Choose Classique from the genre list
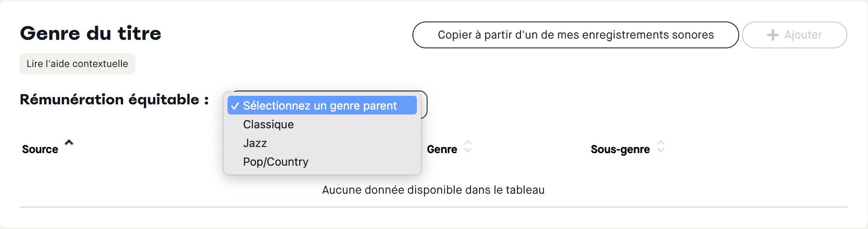The height and width of the screenshot is (229, 868). click(268, 125)
